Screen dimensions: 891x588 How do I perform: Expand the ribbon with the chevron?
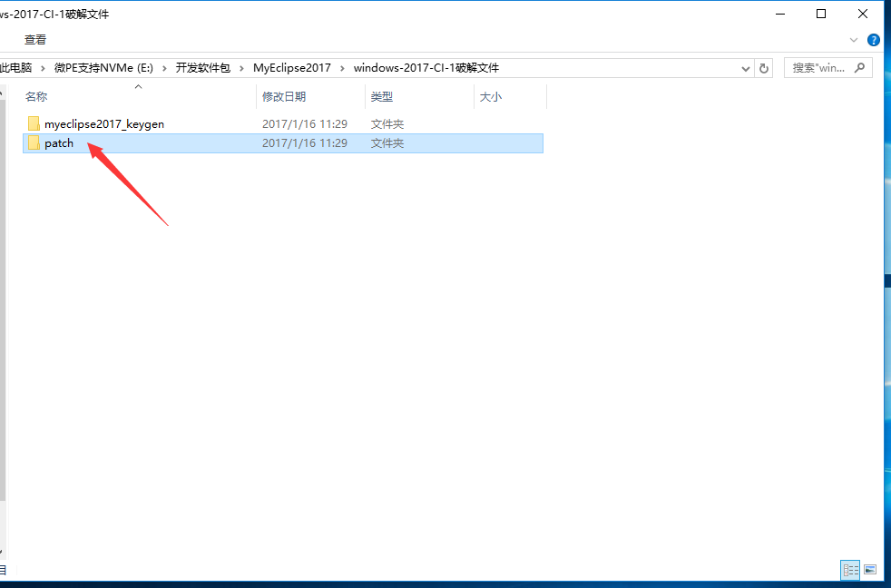click(x=854, y=40)
